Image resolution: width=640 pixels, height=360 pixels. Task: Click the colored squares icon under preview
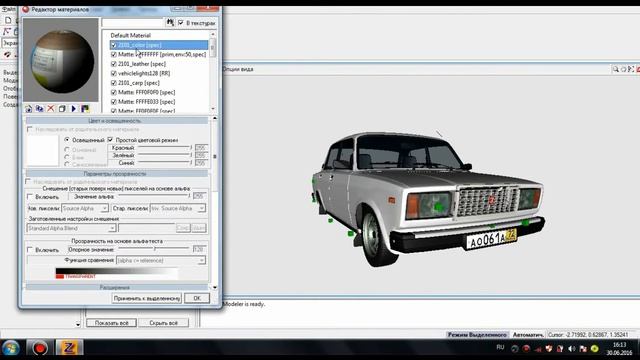coord(85,109)
